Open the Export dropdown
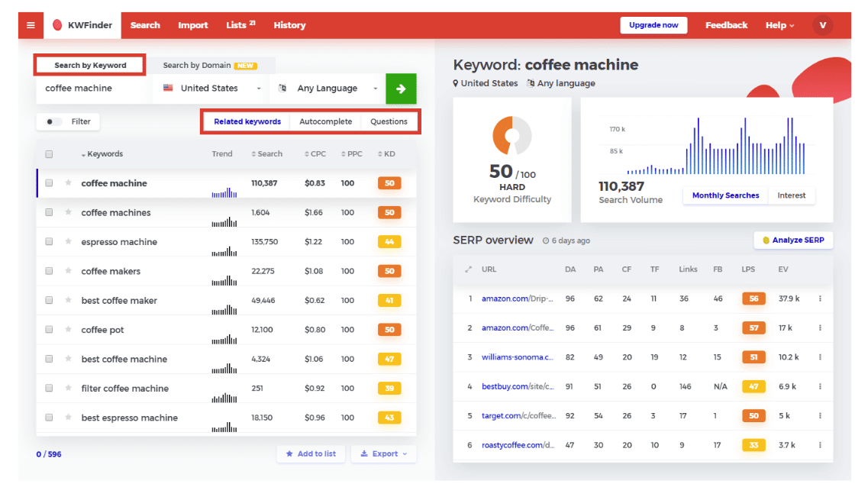Screen dimensions: 868x484 pyautogui.click(x=383, y=453)
